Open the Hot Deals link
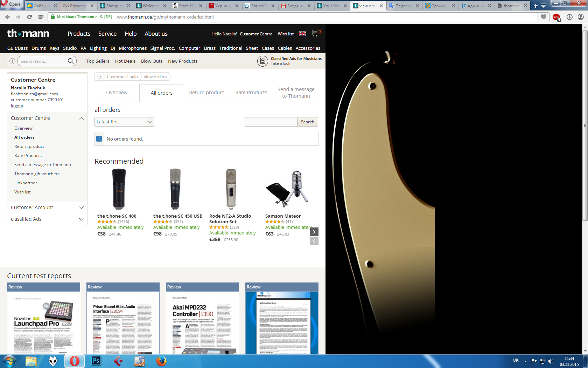 click(125, 61)
